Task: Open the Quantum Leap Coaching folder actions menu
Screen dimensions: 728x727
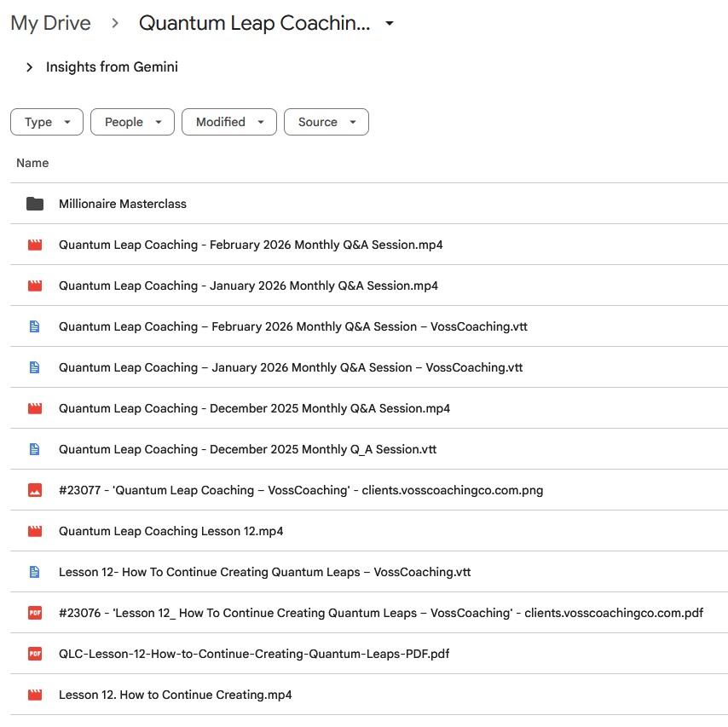Action: 389,24
